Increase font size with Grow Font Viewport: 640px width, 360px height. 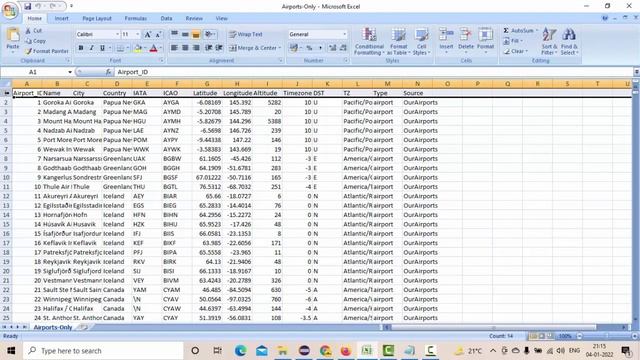coord(148,34)
